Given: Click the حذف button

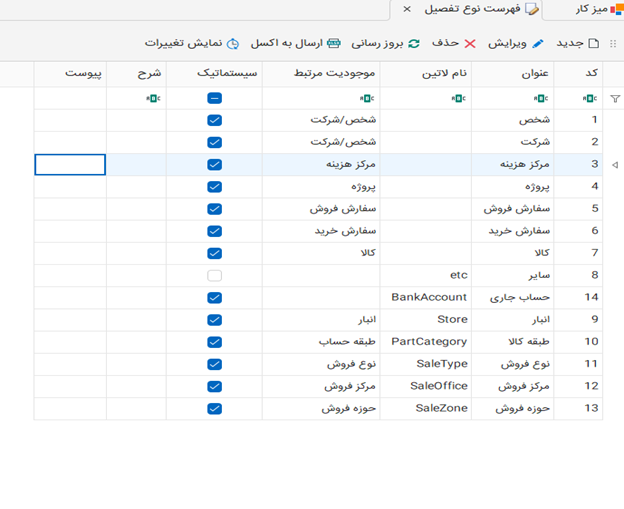Looking at the screenshot, I should tap(454, 43).
